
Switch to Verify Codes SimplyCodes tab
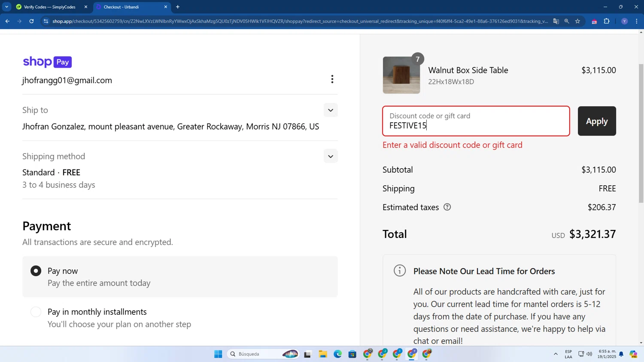click(49, 7)
